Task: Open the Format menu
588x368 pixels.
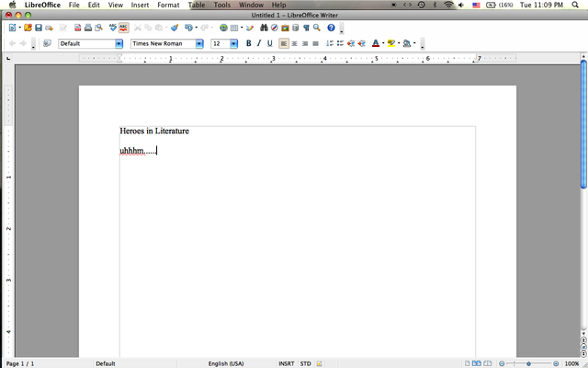Action: 168,5
